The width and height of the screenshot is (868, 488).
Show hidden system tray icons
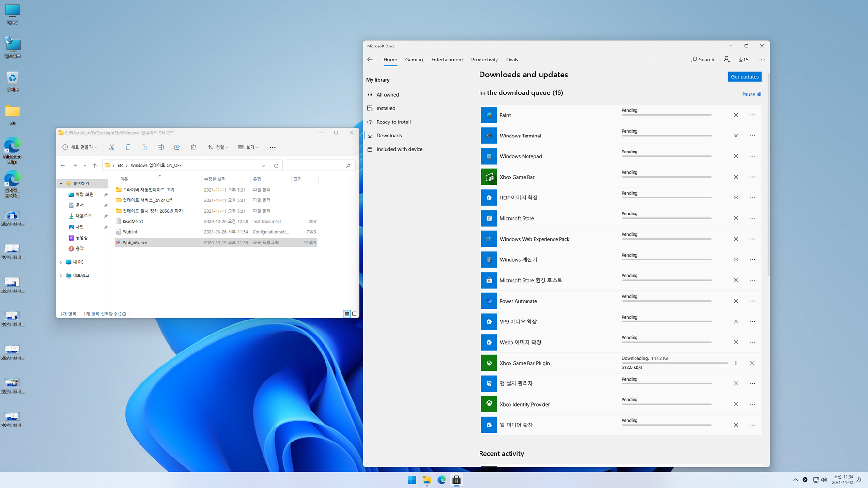pyautogui.click(x=795, y=480)
